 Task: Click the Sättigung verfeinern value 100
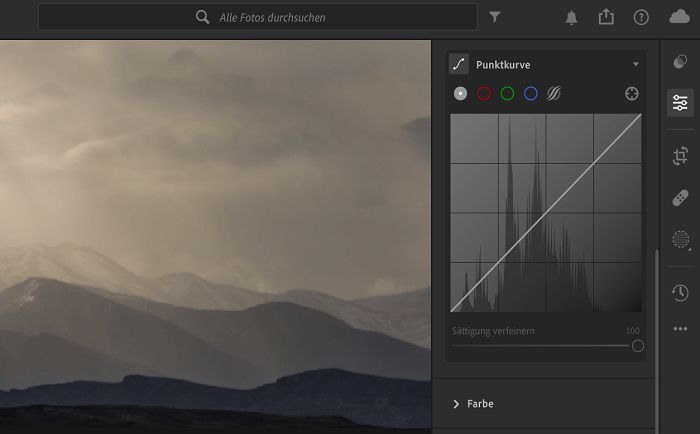(x=633, y=331)
